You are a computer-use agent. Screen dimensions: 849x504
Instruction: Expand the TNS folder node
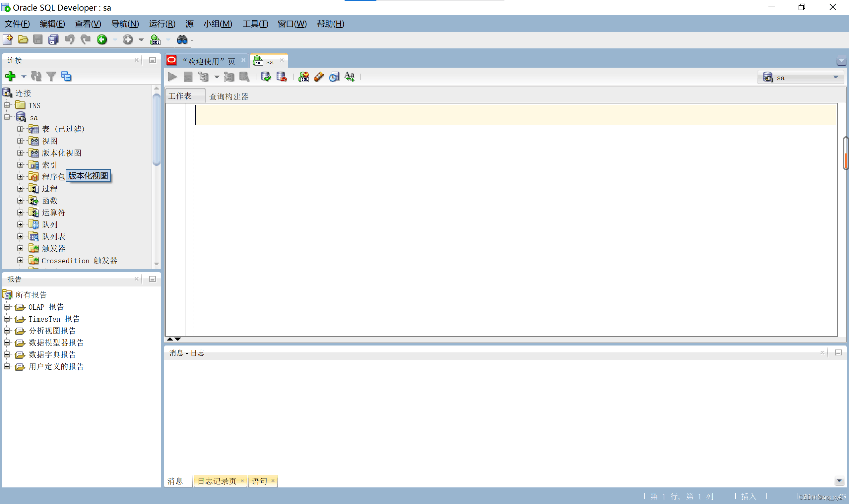[x=7, y=105]
